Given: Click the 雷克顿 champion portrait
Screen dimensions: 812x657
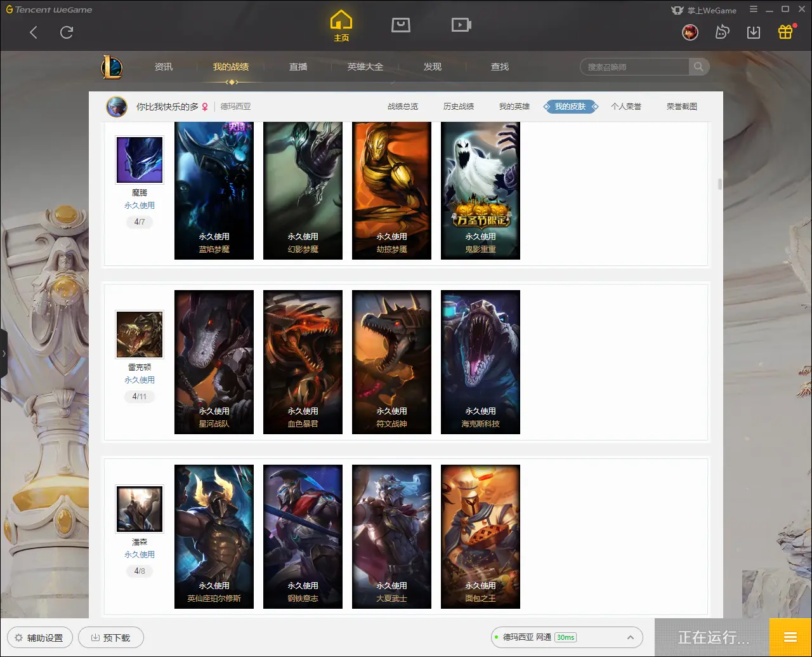Looking at the screenshot, I should pyautogui.click(x=140, y=335).
